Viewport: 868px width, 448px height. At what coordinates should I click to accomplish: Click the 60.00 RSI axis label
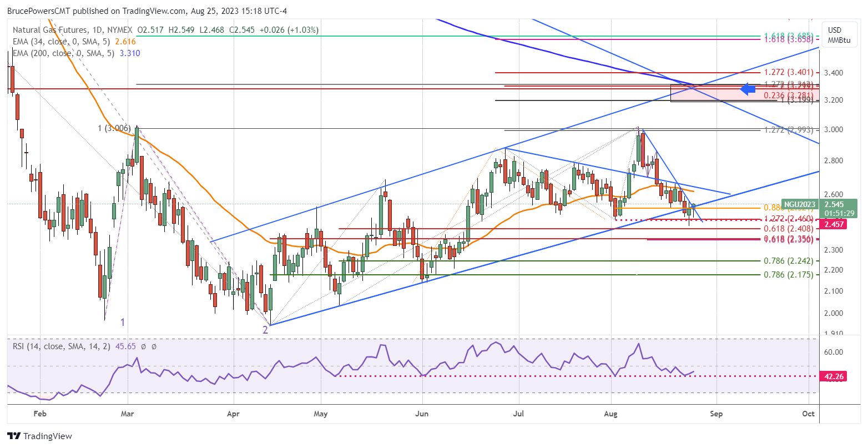[x=834, y=352]
